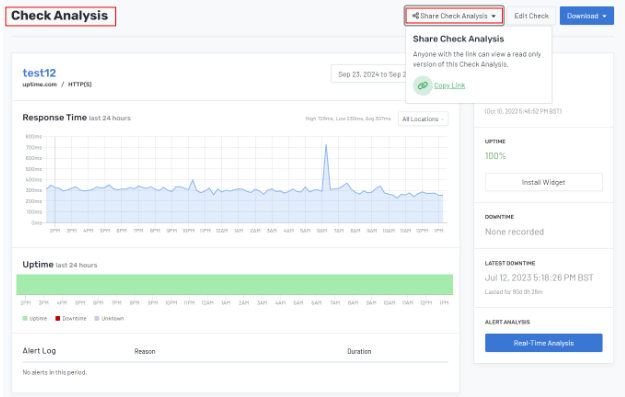Image resolution: width=625 pixels, height=397 pixels.
Task: Open Real-Time Analysis
Action: pyautogui.click(x=544, y=343)
